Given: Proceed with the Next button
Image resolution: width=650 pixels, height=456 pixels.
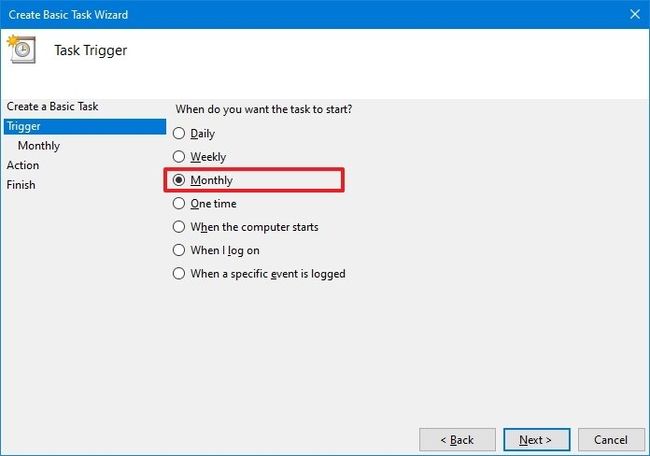Looking at the screenshot, I should click(x=537, y=440).
